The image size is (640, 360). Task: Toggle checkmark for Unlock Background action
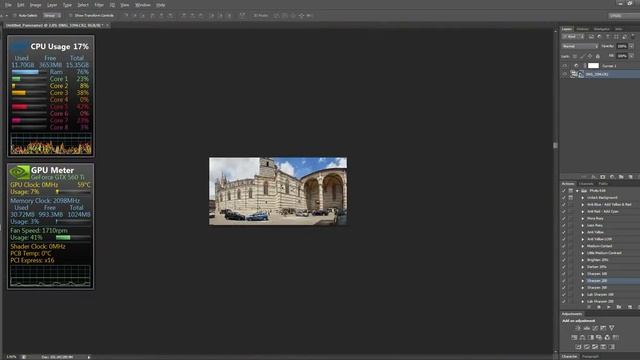pyautogui.click(x=564, y=198)
